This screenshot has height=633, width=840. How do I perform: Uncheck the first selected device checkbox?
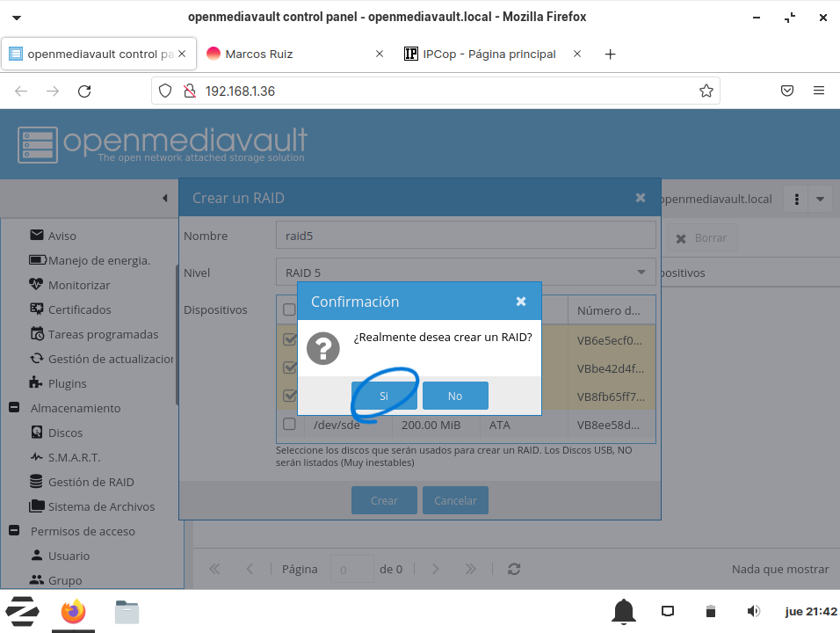[289, 339]
